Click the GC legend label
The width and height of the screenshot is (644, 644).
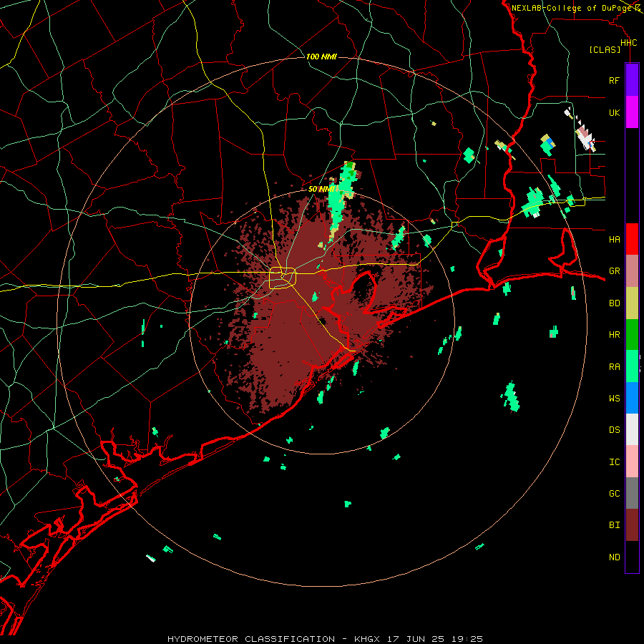(614, 493)
